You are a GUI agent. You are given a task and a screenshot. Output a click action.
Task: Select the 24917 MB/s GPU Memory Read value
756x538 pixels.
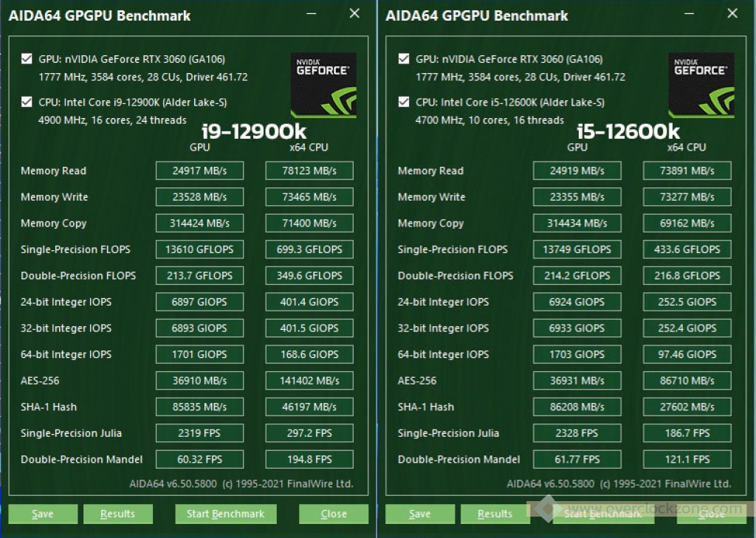coord(199,170)
